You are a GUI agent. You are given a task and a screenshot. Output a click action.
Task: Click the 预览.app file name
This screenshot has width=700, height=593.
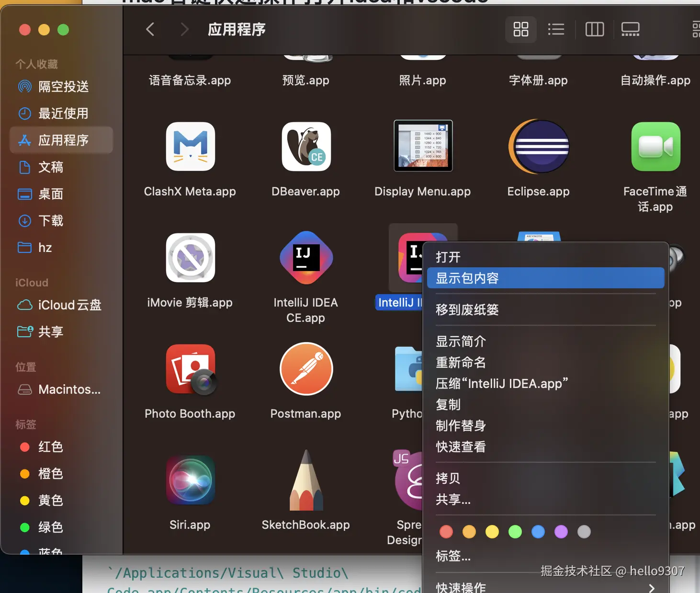[x=306, y=80]
